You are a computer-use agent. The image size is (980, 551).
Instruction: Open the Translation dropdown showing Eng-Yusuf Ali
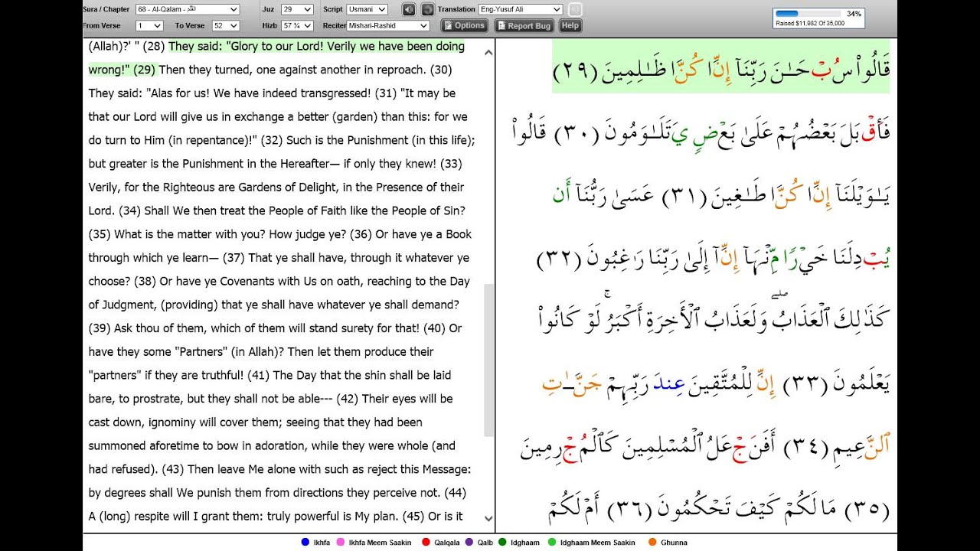[521, 9]
